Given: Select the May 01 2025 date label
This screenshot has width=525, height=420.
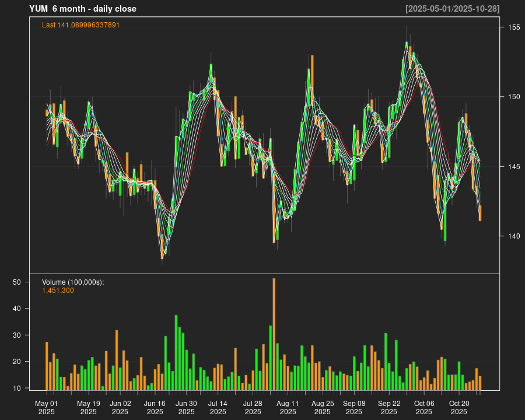Looking at the screenshot, I should pyautogui.click(x=47, y=407).
